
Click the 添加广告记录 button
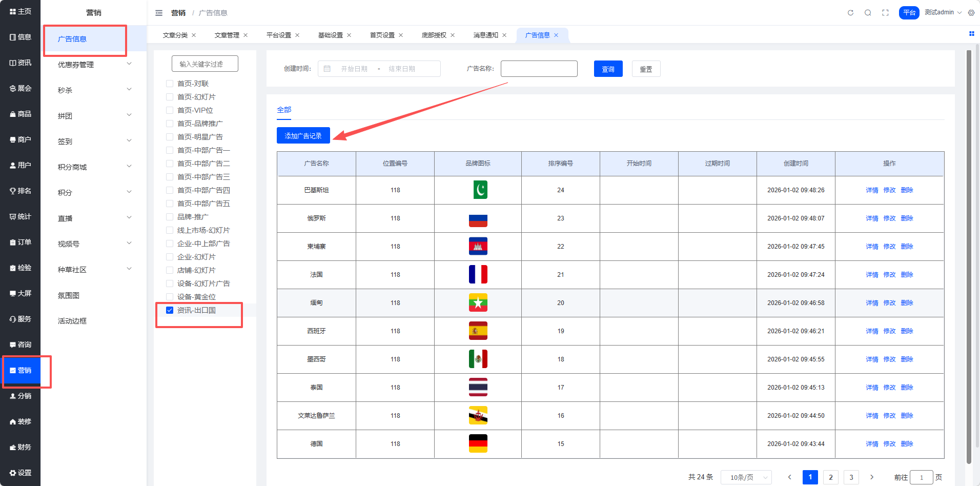point(303,136)
